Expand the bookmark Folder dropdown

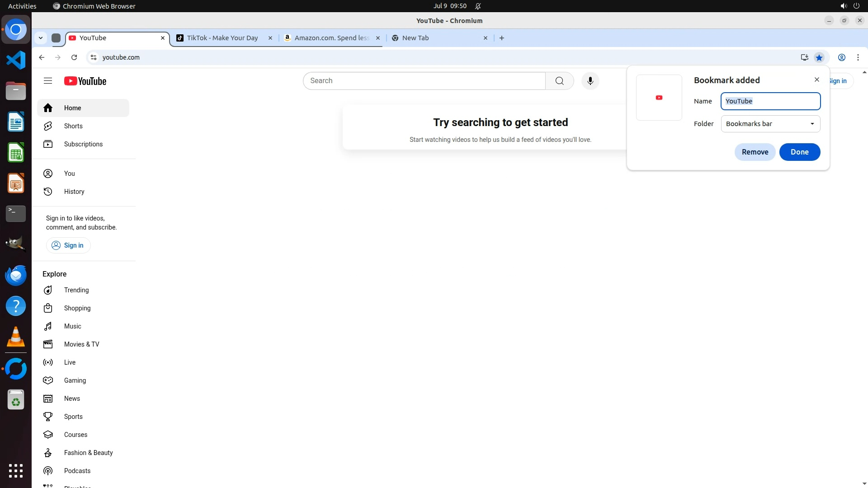tap(770, 124)
